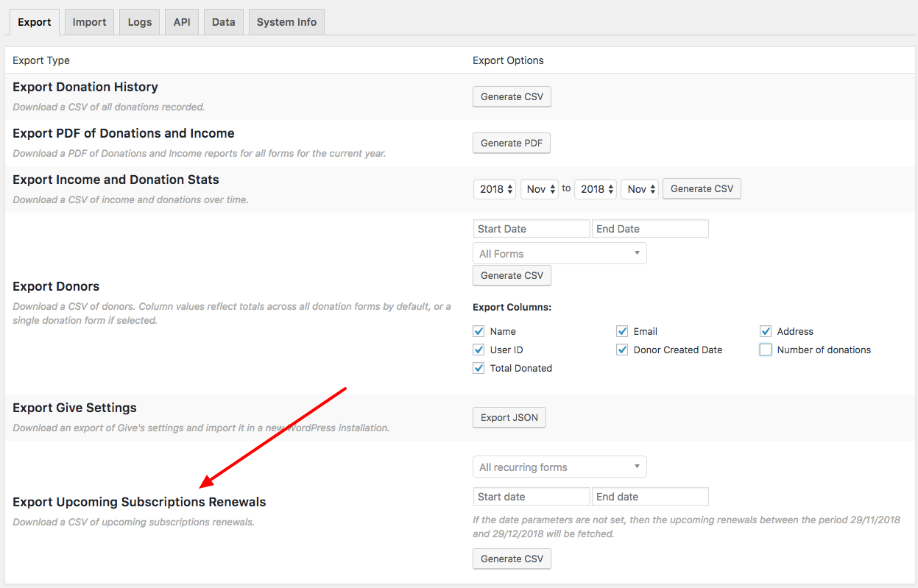Toggle the Total Donated checkbox
Image resolution: width=918 pixels, height=588 pixels.
[x=479, y=369]
